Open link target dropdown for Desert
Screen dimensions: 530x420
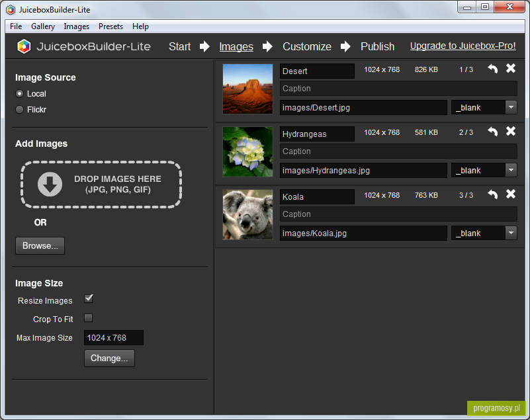coord(511,107)
